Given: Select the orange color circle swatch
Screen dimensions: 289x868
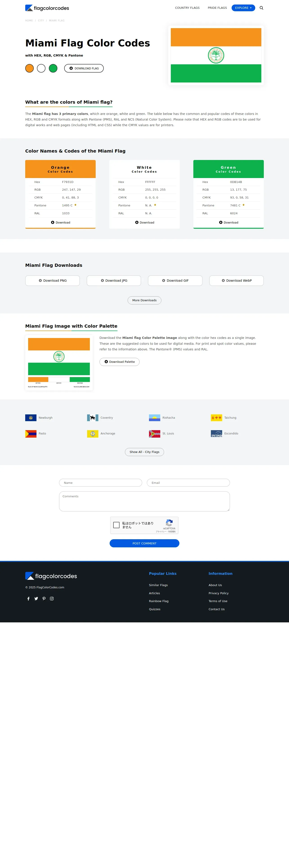Looking at the screenshot, I should [30, 69].
